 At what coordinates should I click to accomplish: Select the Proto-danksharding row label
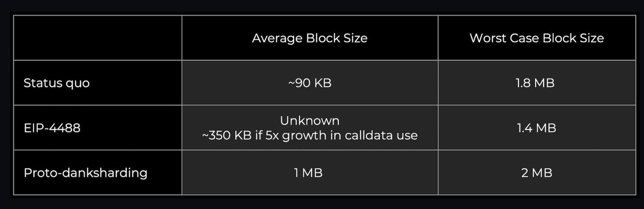(86, 173)
